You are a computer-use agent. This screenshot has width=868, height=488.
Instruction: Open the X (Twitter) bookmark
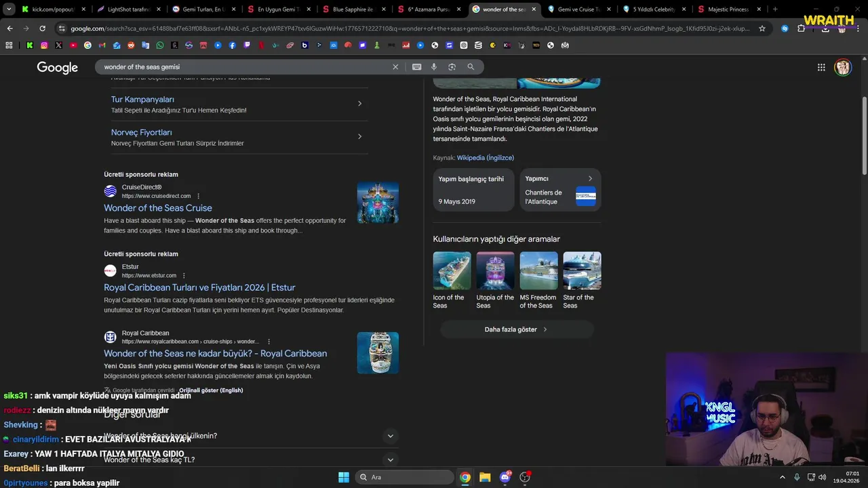(58, 45)
